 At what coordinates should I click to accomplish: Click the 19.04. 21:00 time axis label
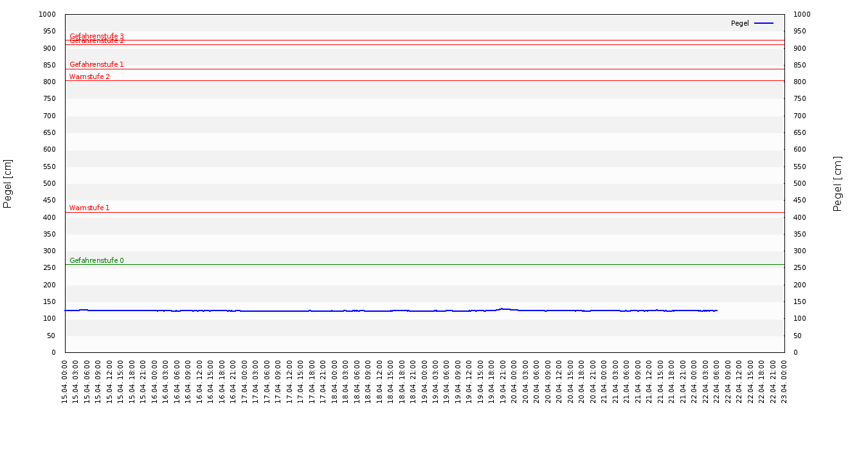tap(503, 382)
